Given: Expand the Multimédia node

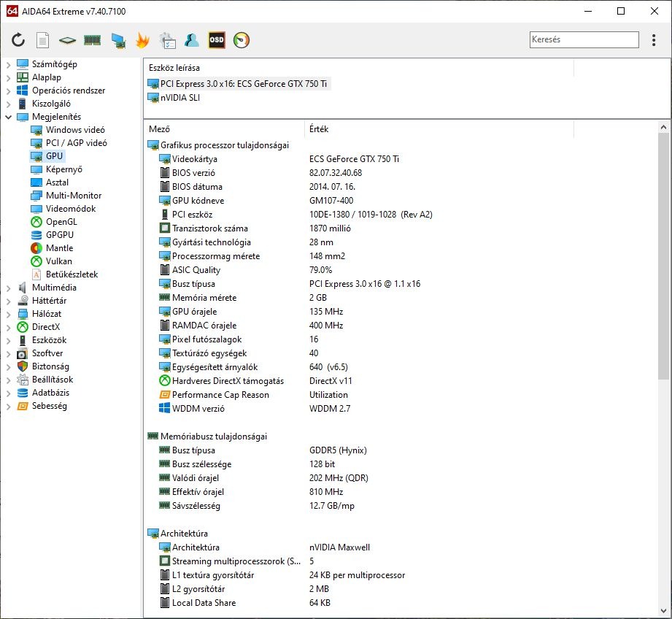Looking at the screenshot, I should 9,288.
